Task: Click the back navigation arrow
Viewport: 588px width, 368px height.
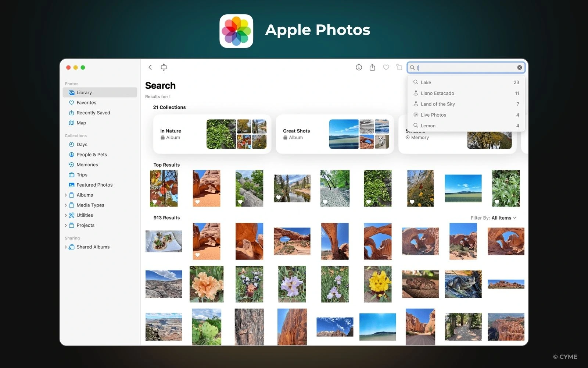Action: 150,67
